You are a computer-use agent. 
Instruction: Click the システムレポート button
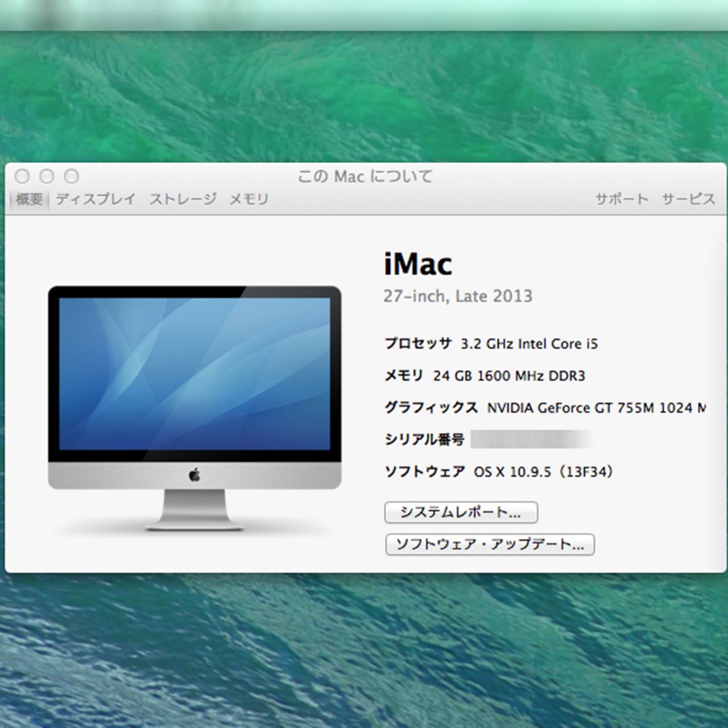[461, 512]
